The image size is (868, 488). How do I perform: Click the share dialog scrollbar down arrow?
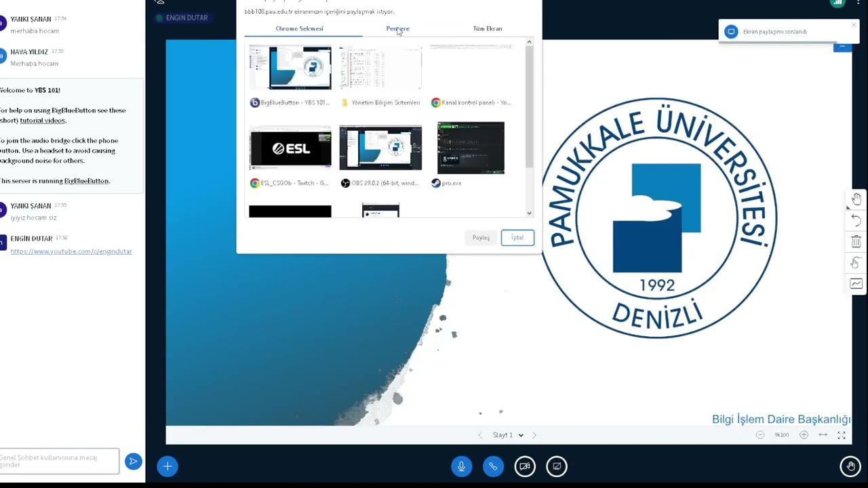[x=529, y=213]
